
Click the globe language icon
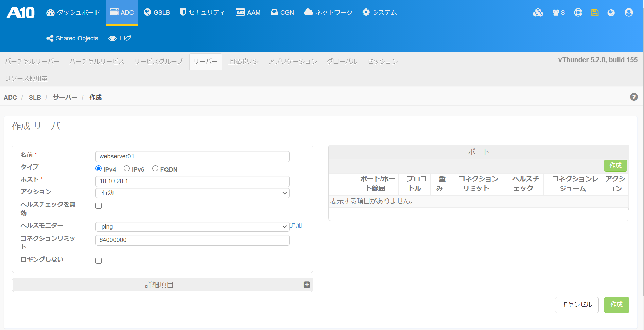tap(611, 13)
